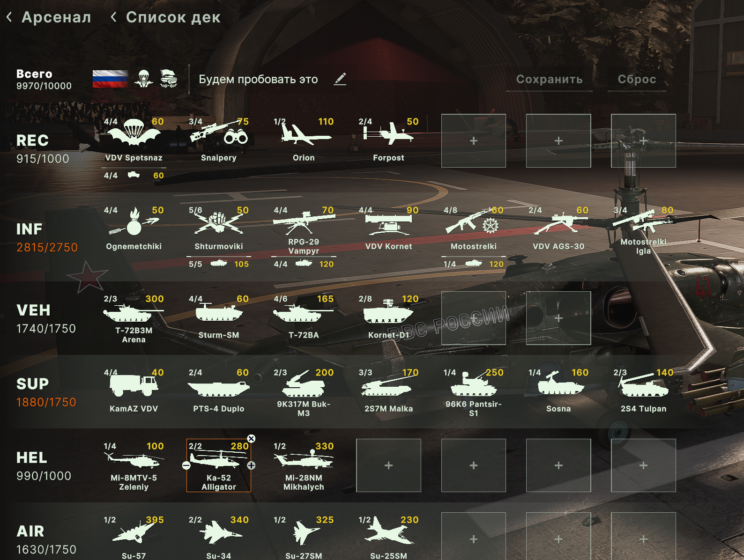Screen dimensions: 744x560
Task: Return to Список дек
Action: tap(165, 17)
